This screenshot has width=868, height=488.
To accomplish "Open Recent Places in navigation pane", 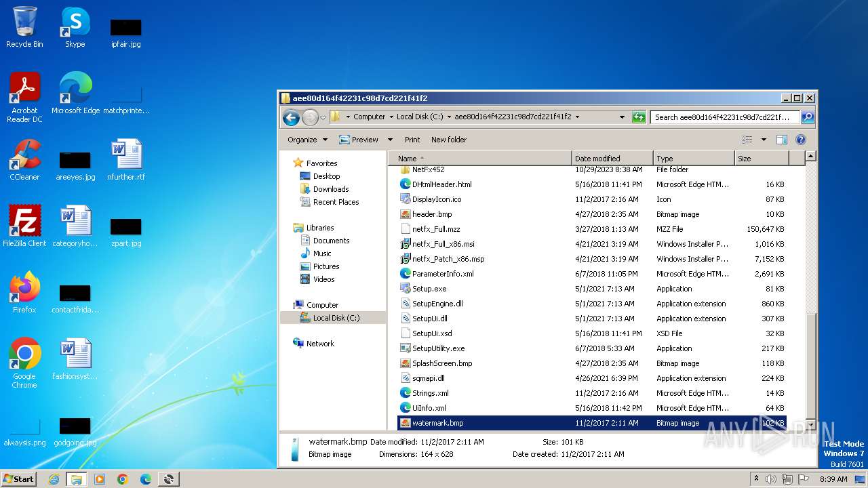I will 336,202.
